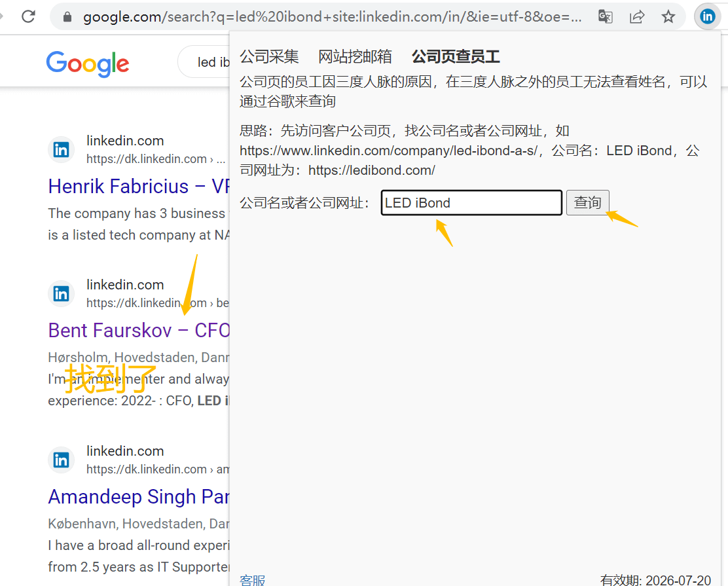728x586 pixels.
Task: Switch to the 网站挖邮箱 tab
Action: (x=355, y=57)
